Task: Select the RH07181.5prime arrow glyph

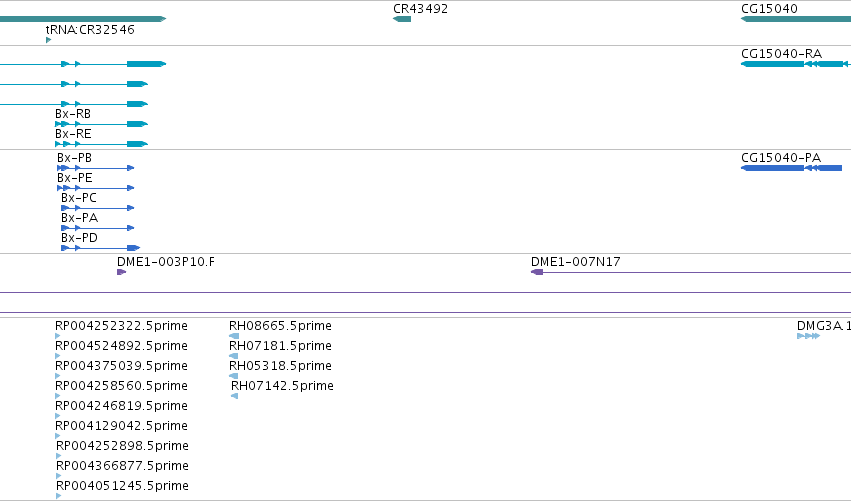Action: tap(234, 356)
